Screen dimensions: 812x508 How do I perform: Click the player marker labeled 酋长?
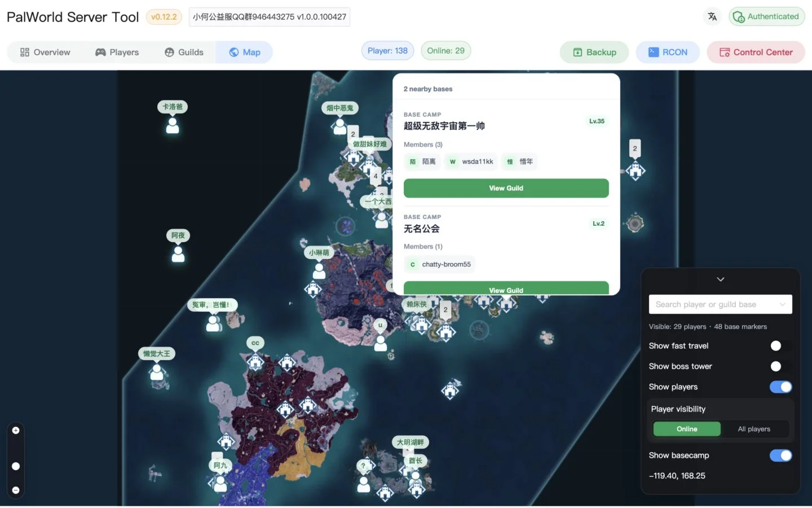point(416,479)
